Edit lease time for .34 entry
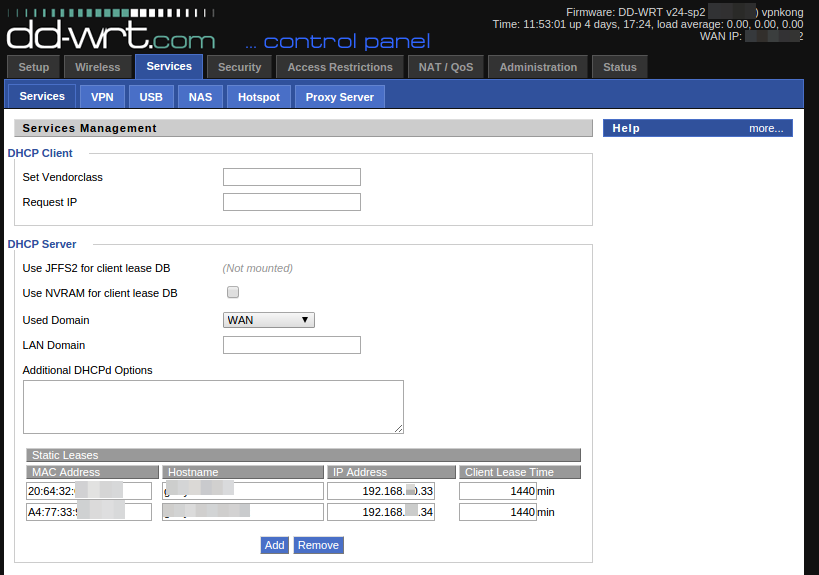Image resolution: width=819 pixels, height=575 pixels. [x=498, y=512]
